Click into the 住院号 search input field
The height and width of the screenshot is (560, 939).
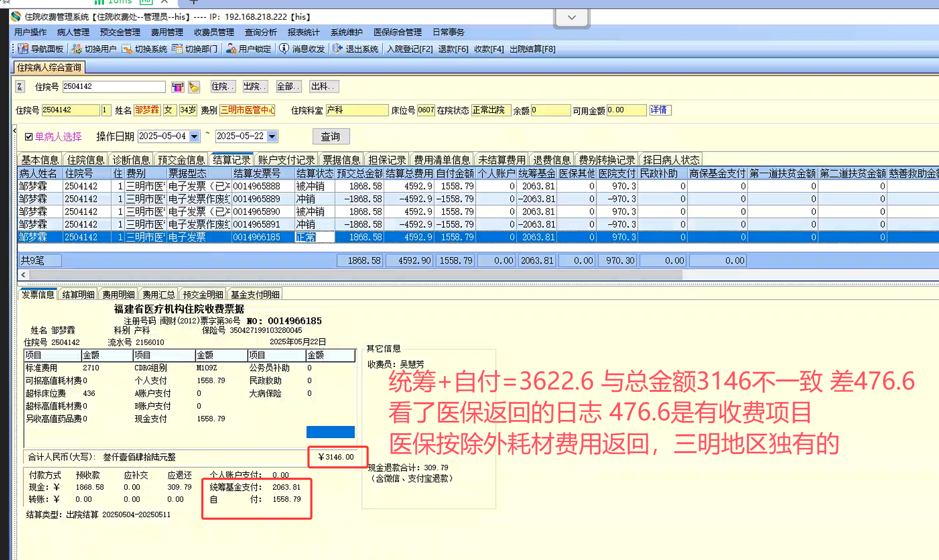pyautogui.click(x=114, y=86)
